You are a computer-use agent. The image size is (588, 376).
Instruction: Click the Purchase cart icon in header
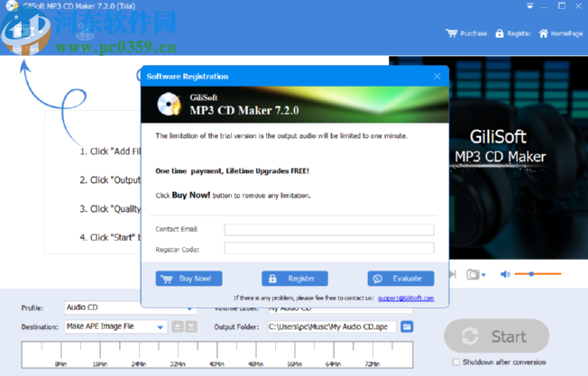tap(452, 33)
